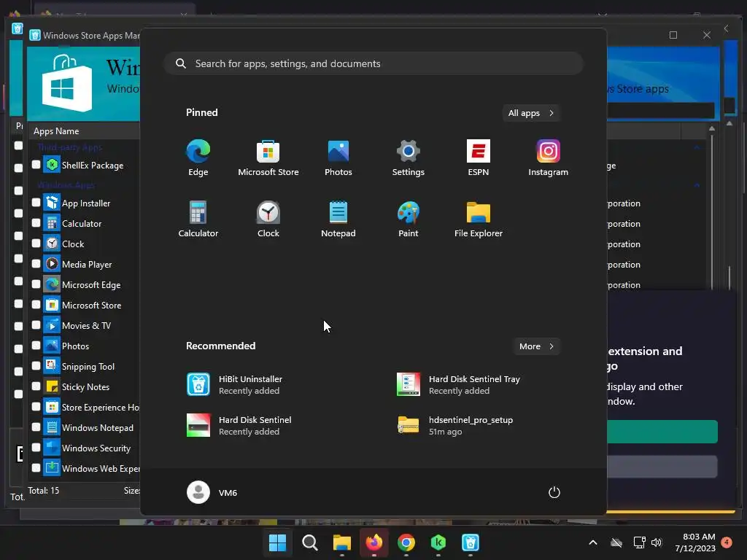This screenshot has height=560, width=747.
Task: Click the power button in Start
Action: pyautogui.click(x=554, y=492)
